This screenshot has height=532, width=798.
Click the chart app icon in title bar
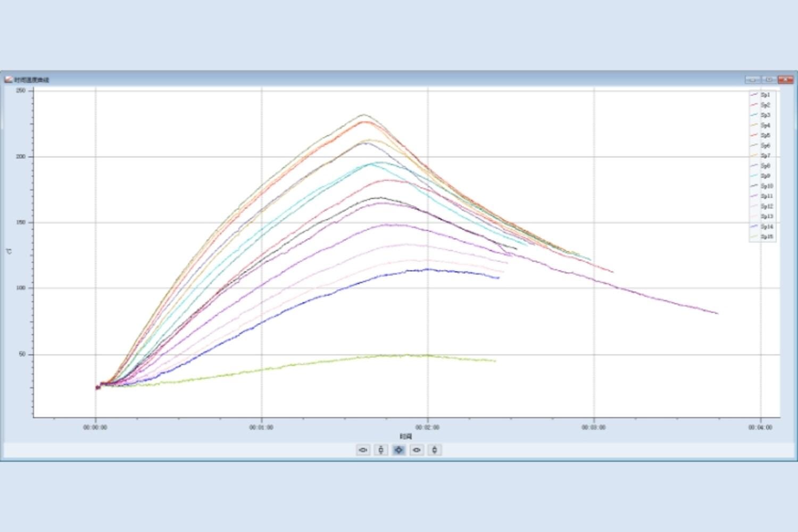9,80
